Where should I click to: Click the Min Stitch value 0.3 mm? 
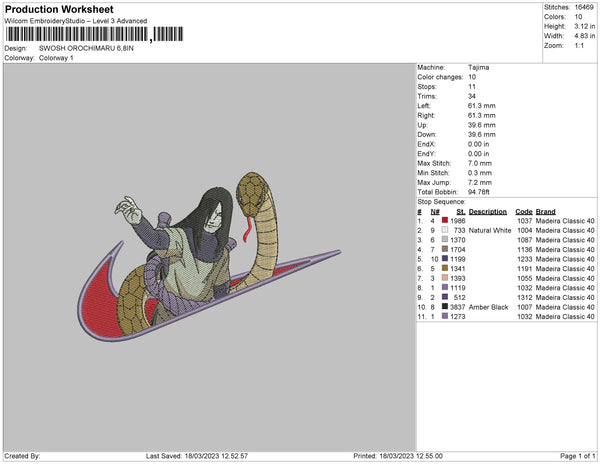point(480,173)
